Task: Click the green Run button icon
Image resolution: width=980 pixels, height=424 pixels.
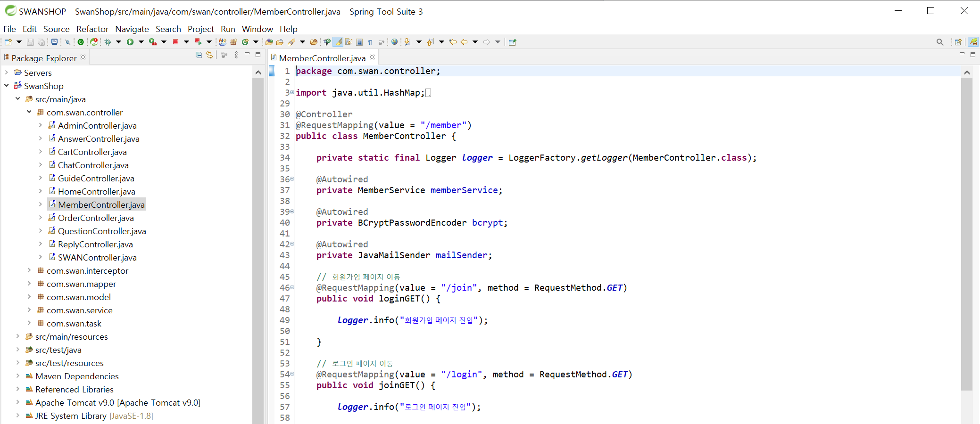Action: (130, 42)
